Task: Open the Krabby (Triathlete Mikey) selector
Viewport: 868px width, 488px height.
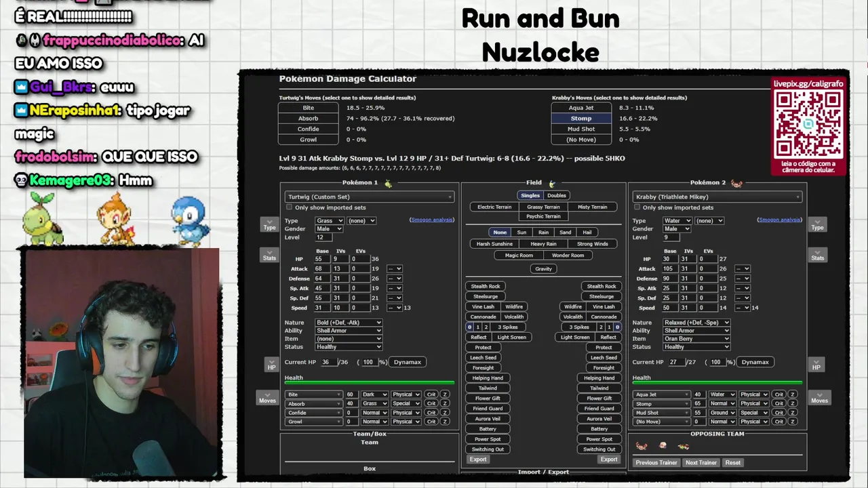Action: 717,197
